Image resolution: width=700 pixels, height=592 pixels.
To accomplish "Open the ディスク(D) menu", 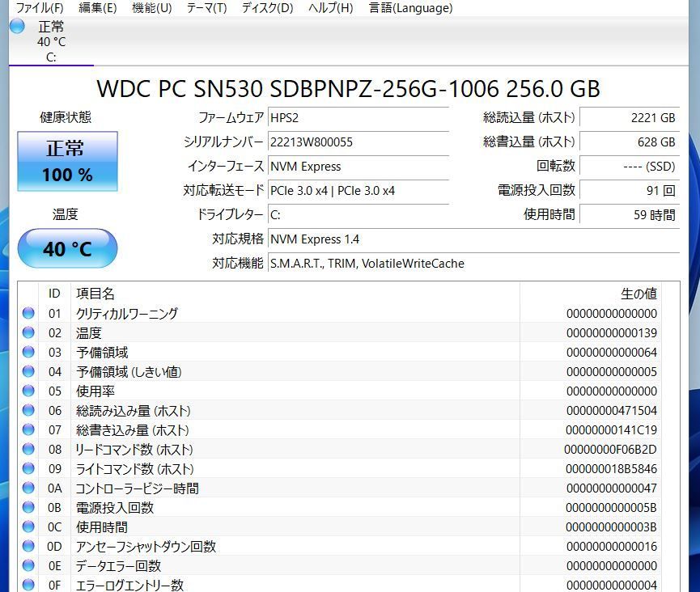I will point(267,7).
